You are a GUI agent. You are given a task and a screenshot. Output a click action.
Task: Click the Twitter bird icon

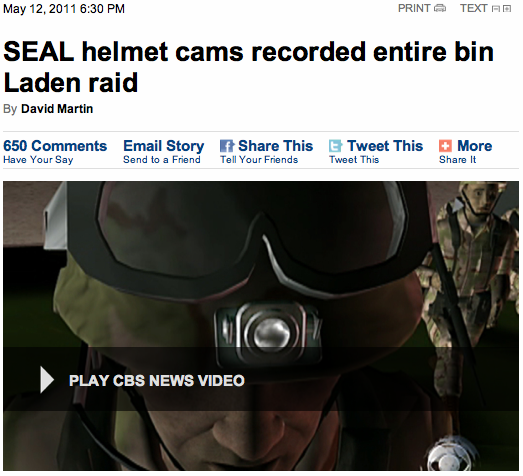click(336, 146)
